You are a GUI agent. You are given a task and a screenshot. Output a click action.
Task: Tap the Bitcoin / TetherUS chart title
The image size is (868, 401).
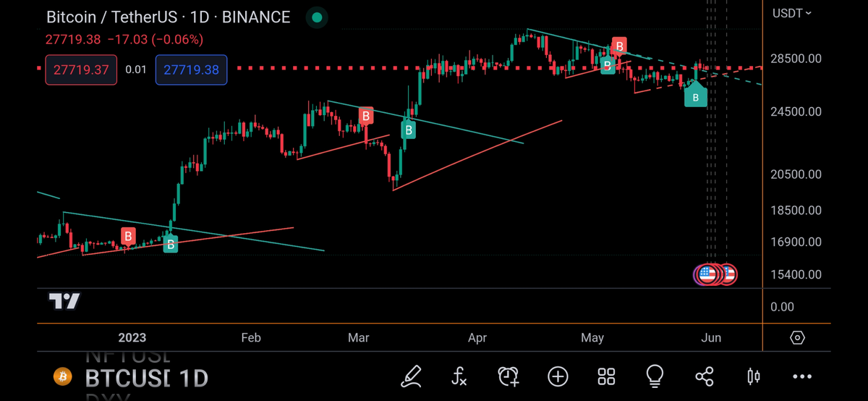[x=168, y=17]
